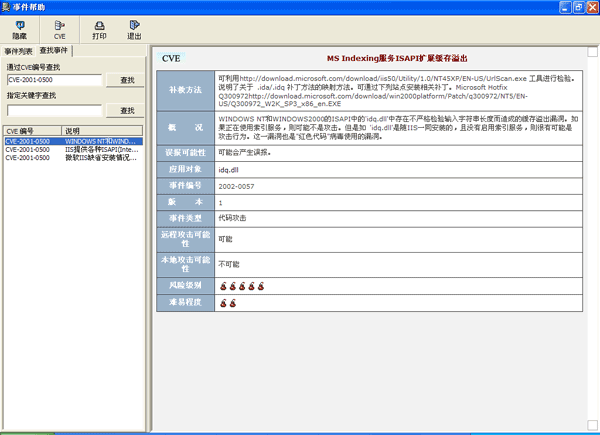The height and width of the screenshot is (435, 600).
Task: Click 查找 button beside the keyword field
Action: click(x=125, y=110)
